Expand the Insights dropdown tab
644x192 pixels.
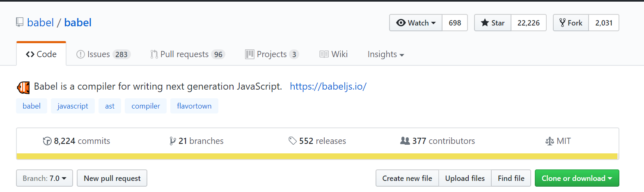click(x=386, y=54)
